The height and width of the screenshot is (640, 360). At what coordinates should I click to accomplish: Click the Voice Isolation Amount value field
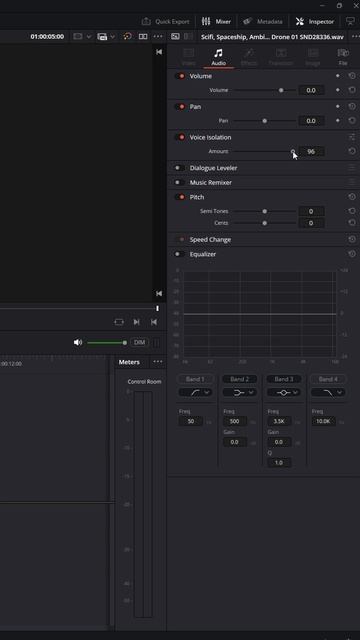tap(311, 151)
